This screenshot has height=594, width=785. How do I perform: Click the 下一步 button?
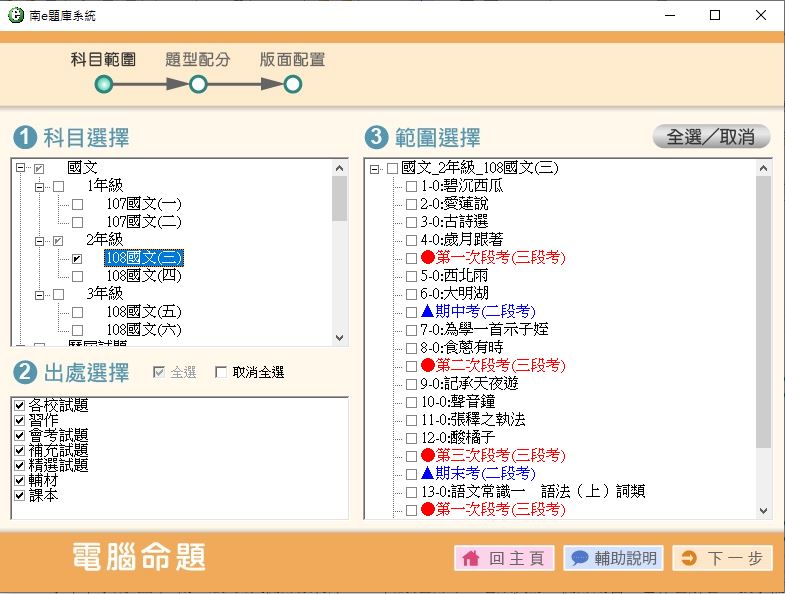click(722, 559)
